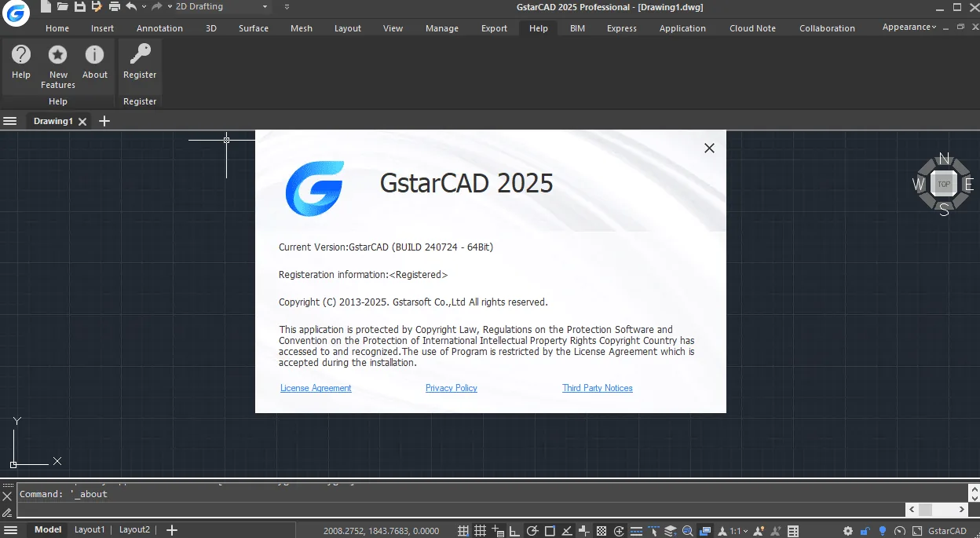
Task: Switch to the Layout1 tab
Action: (x=90, y=530)
